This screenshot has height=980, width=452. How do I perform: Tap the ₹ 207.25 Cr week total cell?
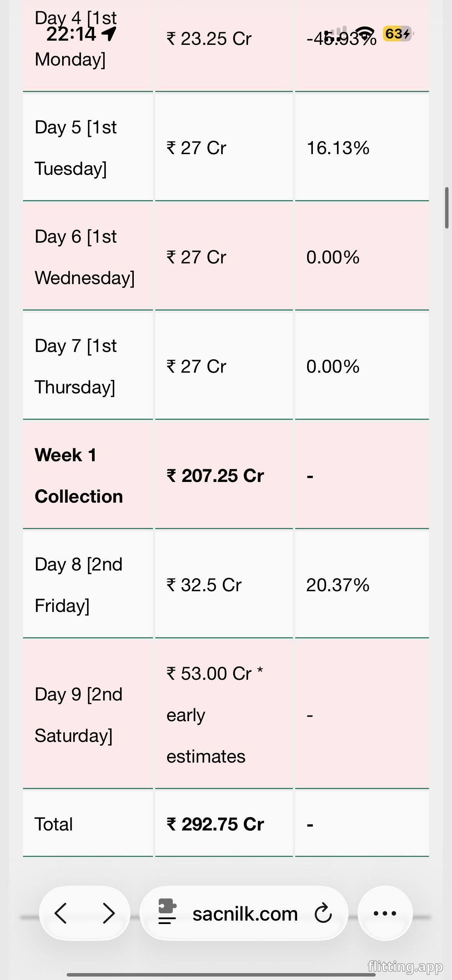pos(215,476)
